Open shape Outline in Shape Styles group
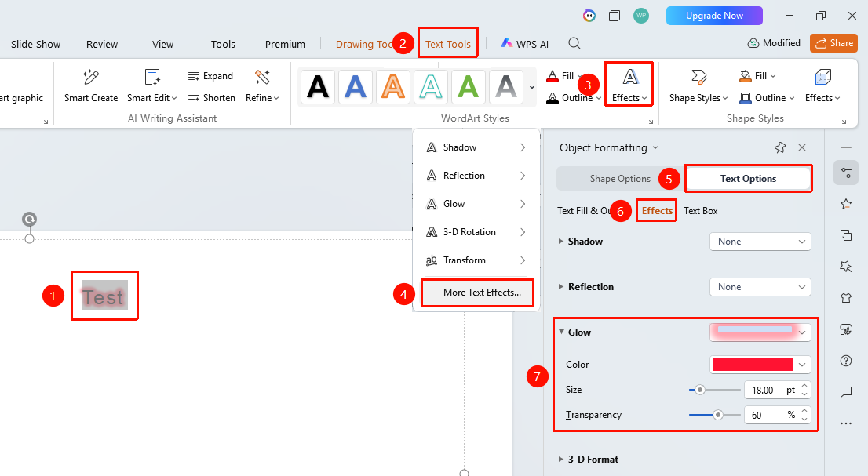The width and height of the screenshot is (868, 476). coord(768,98)
